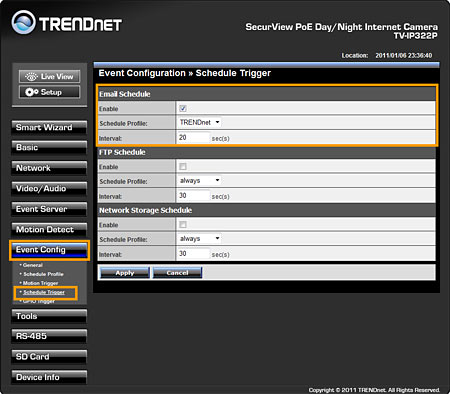Open Live View with the eye icon
Image resolution: width=450 pixels, height=394 pixels.
49,76
